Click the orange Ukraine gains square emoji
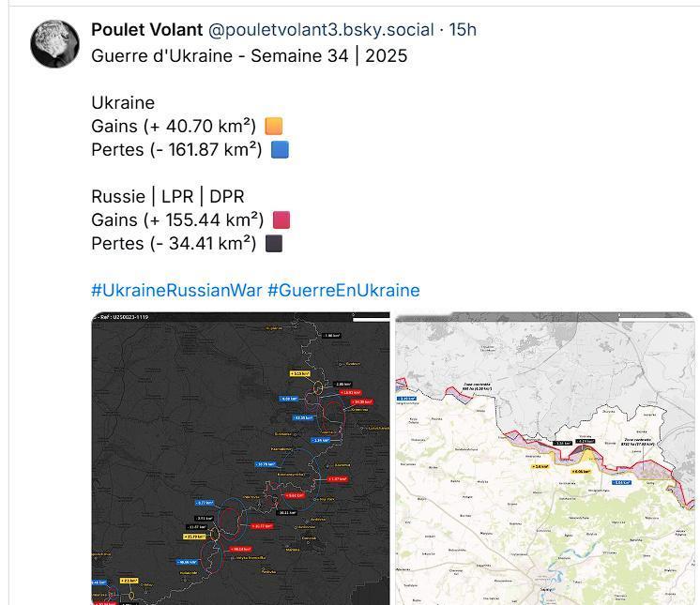This screenshot has width=700, height=605. pos(274,127)
